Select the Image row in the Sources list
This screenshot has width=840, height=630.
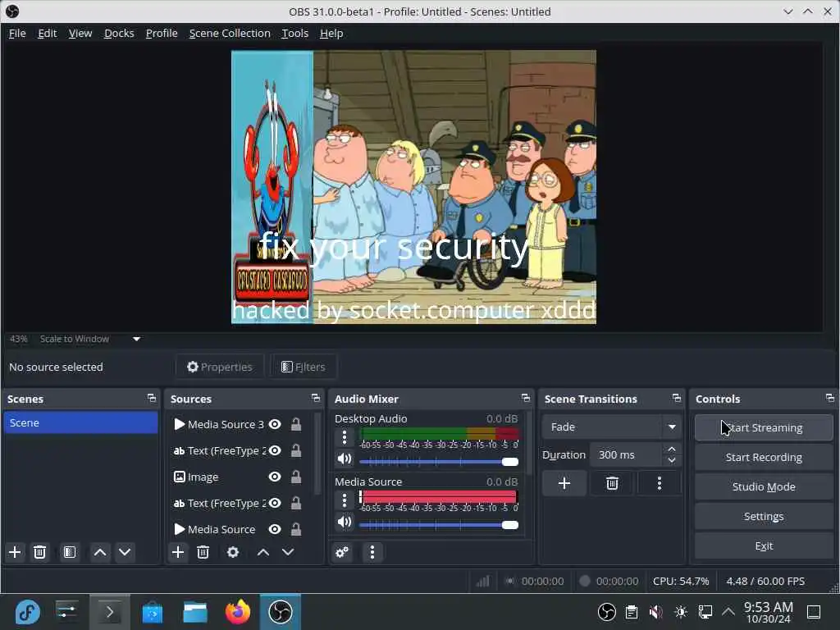click(239, 477)
